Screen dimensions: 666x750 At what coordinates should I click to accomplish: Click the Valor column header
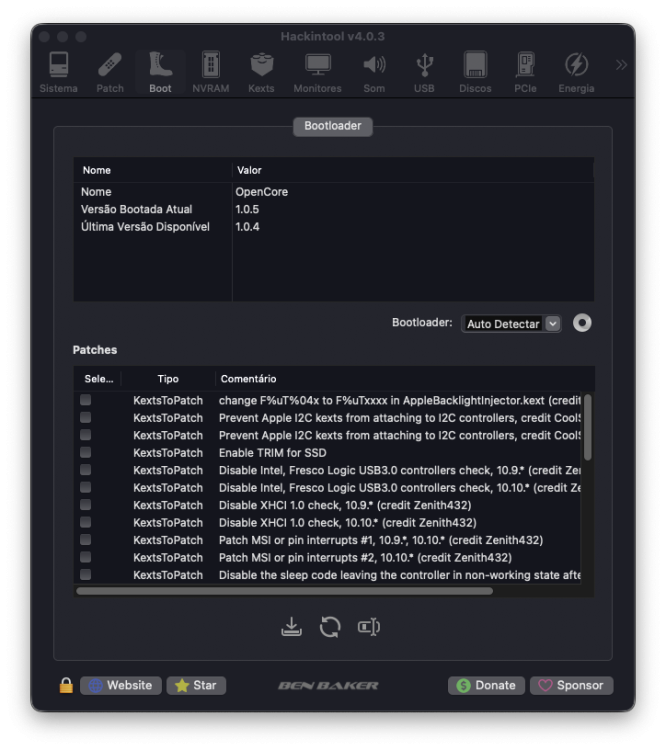pos(413,170)
